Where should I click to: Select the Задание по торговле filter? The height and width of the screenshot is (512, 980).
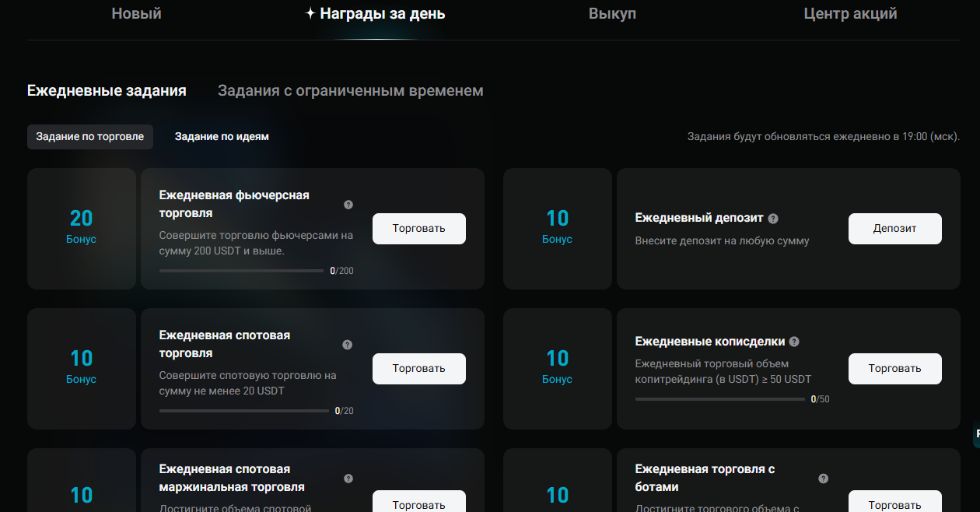90,136
